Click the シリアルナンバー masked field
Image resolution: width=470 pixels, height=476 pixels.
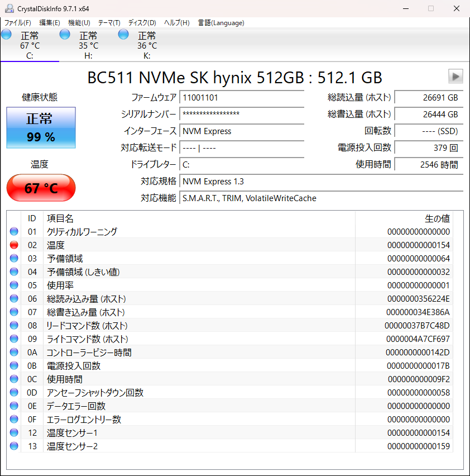click(242, 114)
